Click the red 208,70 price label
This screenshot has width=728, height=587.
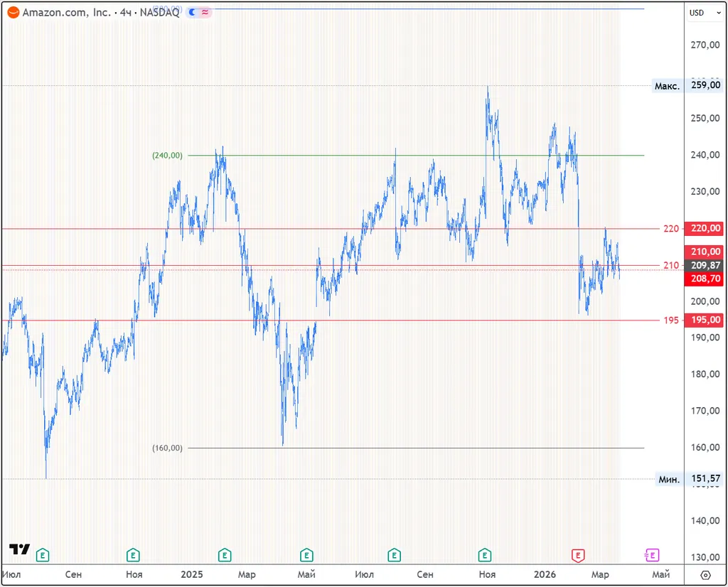[704, 279]
